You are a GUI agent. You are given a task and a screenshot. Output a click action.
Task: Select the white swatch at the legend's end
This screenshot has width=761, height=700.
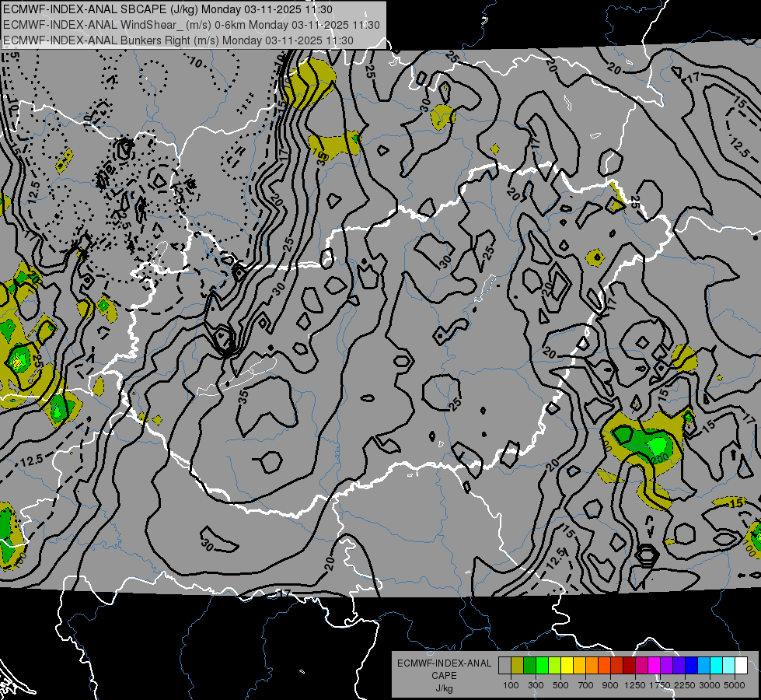click(x=741, y=665)
